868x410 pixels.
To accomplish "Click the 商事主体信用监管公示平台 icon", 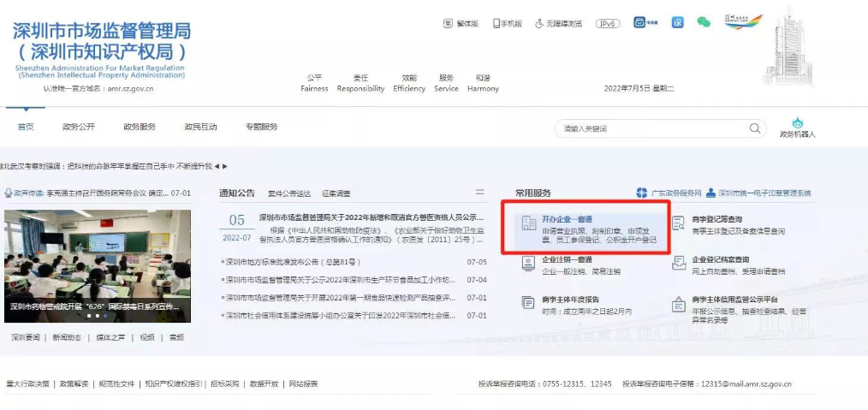I will 678,304.
